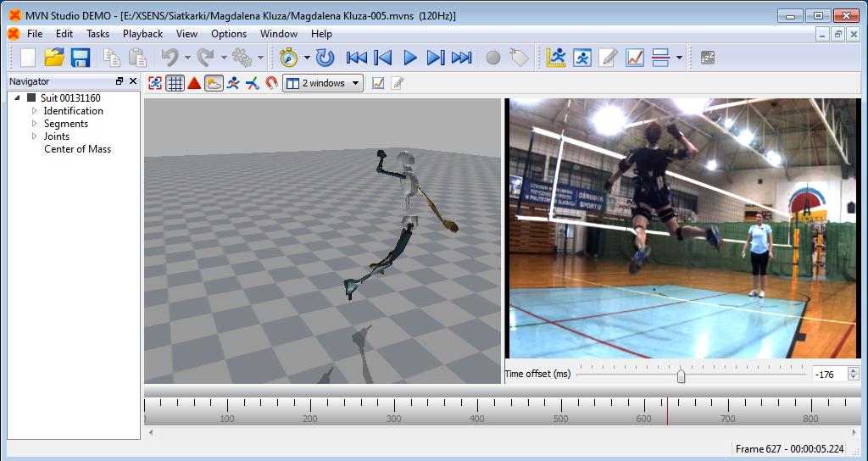This screenshot has height=461, width=868.
Task: Click the viewport toolbar graph icon
Action: 378,83
